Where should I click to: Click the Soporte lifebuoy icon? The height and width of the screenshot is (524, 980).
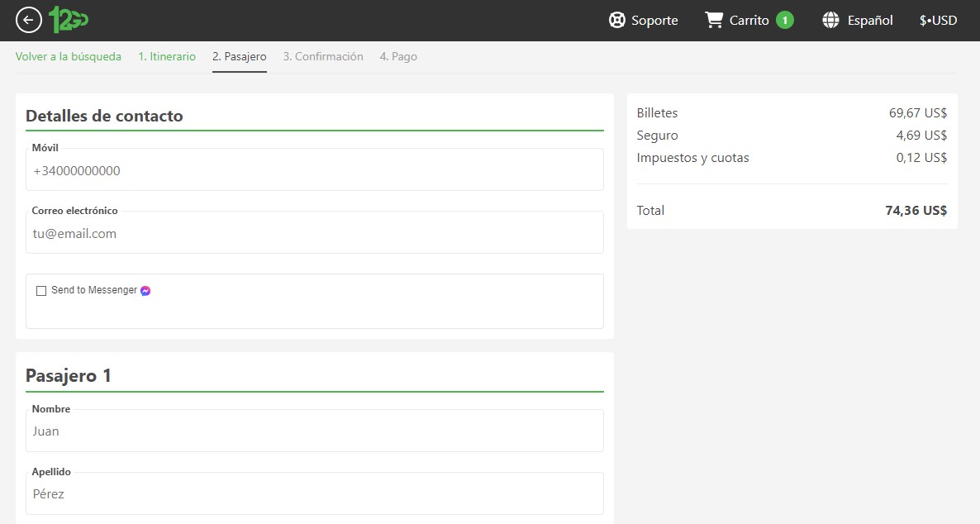click(616, 21)
